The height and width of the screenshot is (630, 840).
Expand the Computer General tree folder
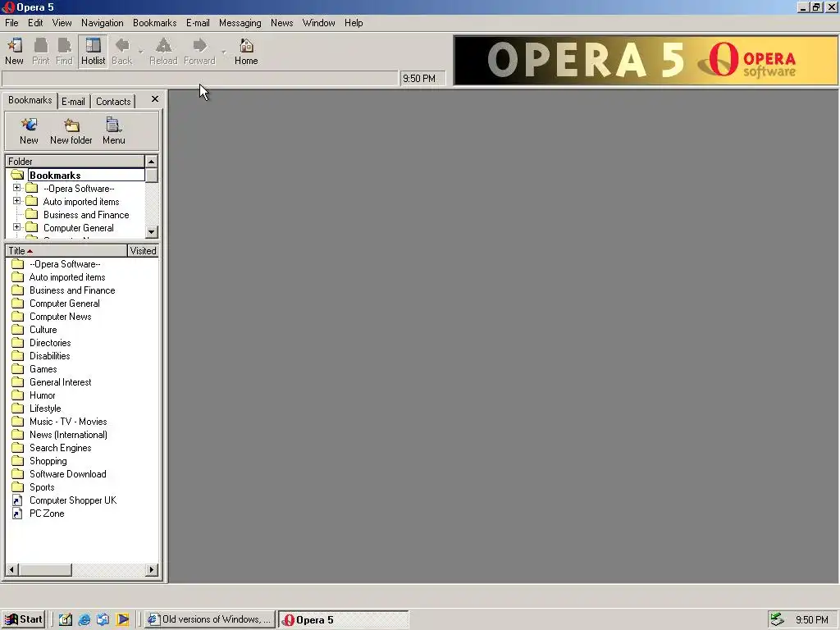pyautogui.click(x=16, y=227)
